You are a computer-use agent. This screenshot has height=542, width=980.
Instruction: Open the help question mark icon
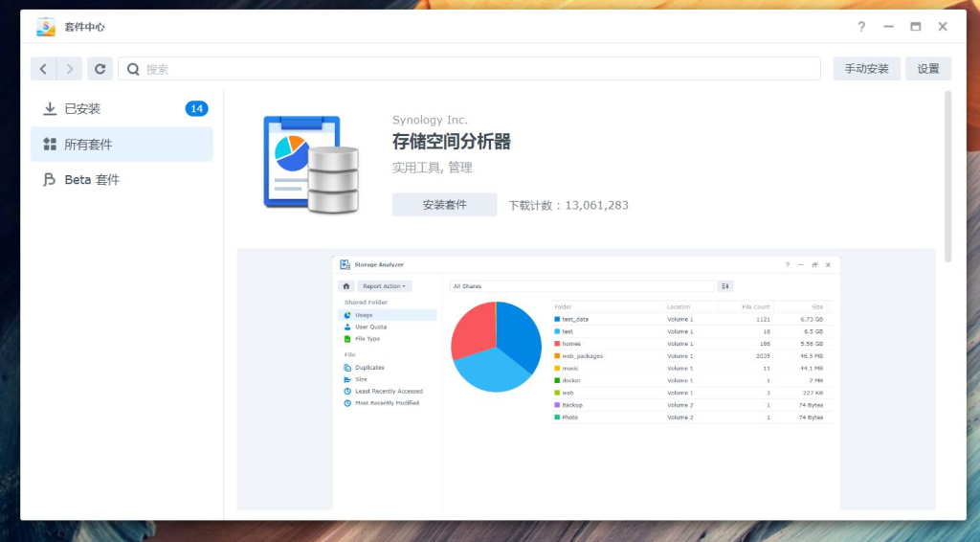[861, 26]
